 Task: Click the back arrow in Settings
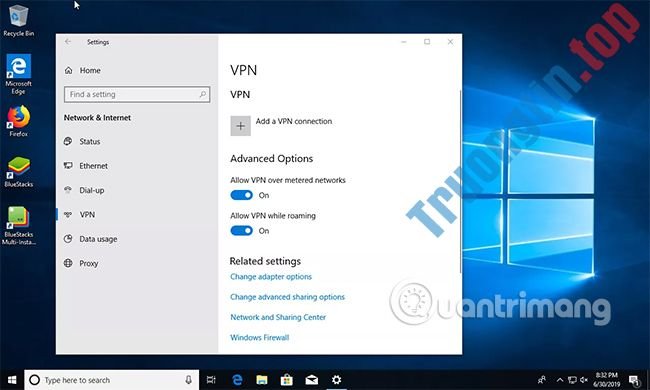point(68,41)
